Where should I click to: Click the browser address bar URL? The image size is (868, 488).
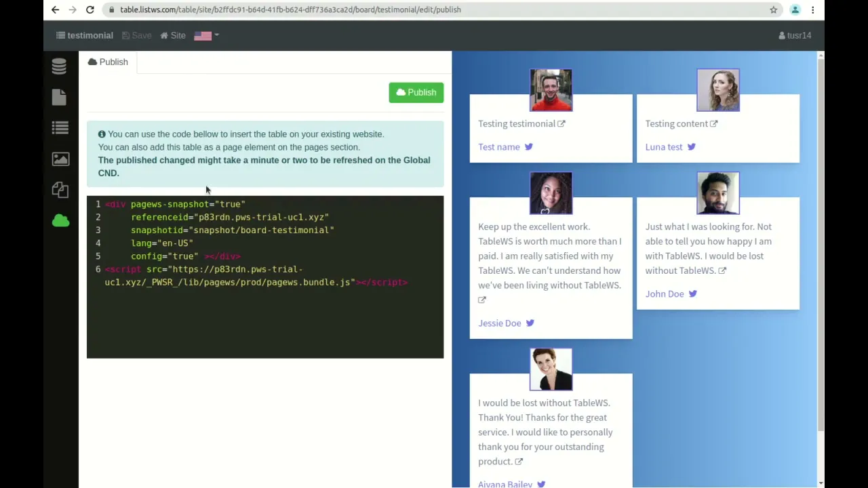click(x=290, y=9)
